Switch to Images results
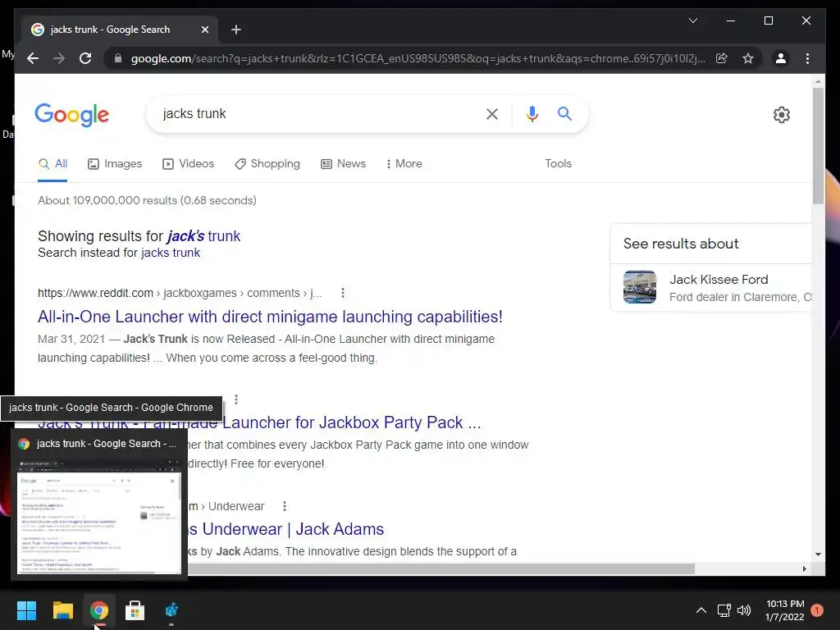Viewport: 840px width, 630px height. [115, 163]
